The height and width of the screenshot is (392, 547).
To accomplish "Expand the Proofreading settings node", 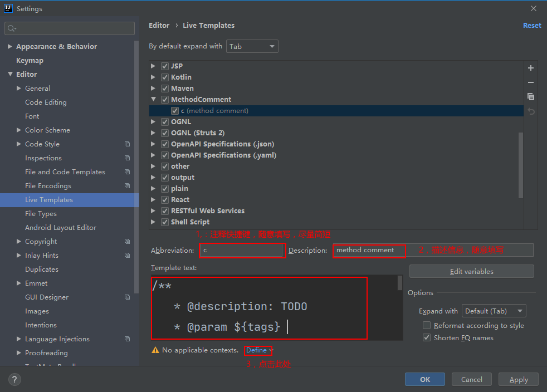I will point(19,352).
